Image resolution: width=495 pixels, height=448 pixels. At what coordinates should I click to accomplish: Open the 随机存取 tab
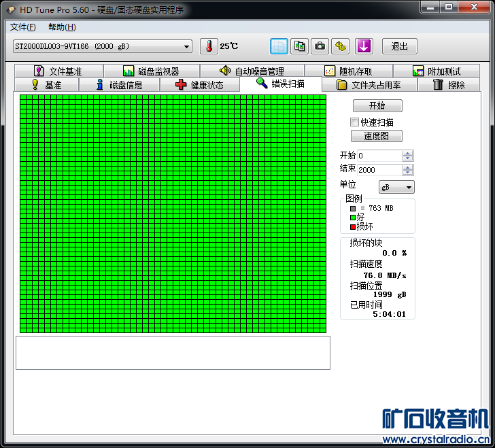[x=349, y=71]
